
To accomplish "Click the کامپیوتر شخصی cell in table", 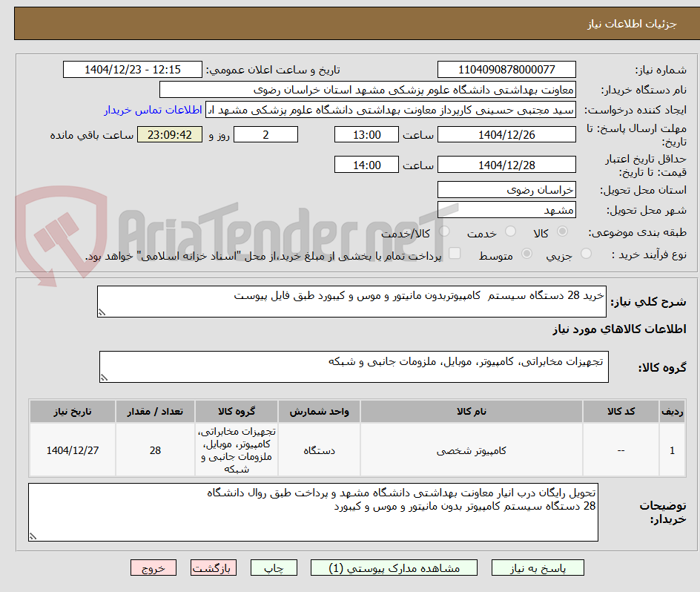I will coord(472,450).
